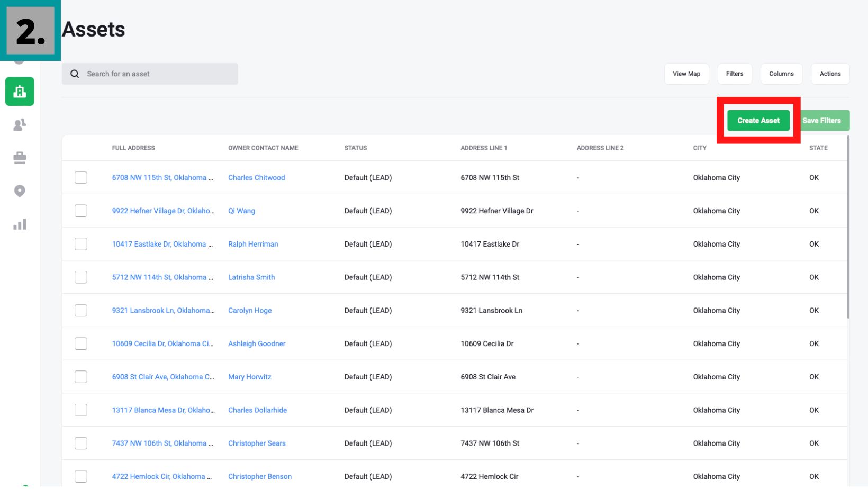Click the magnifier icon in search box
868x489 pixels.
point(75,74)
